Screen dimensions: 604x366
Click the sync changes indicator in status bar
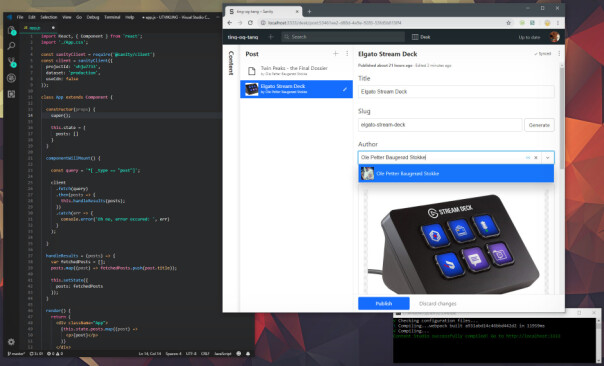pos(36,353)
